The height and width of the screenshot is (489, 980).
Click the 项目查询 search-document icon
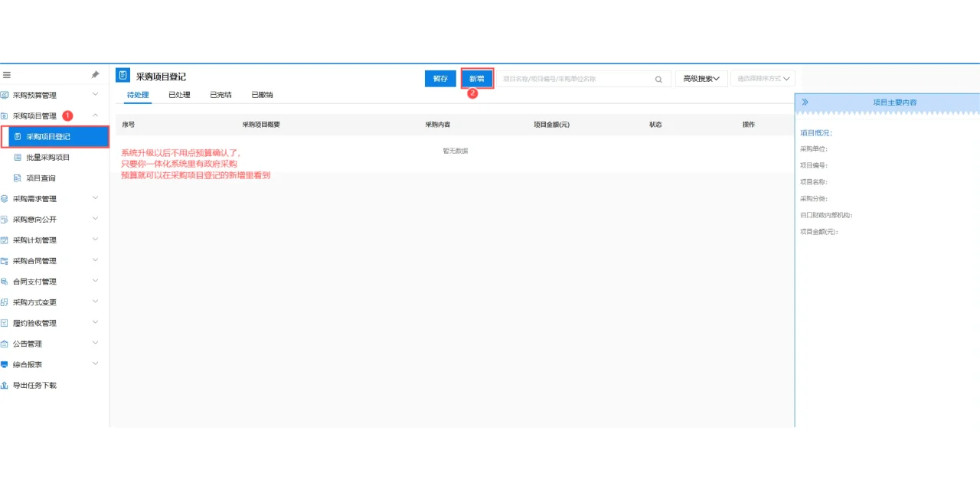pos(18,178)
